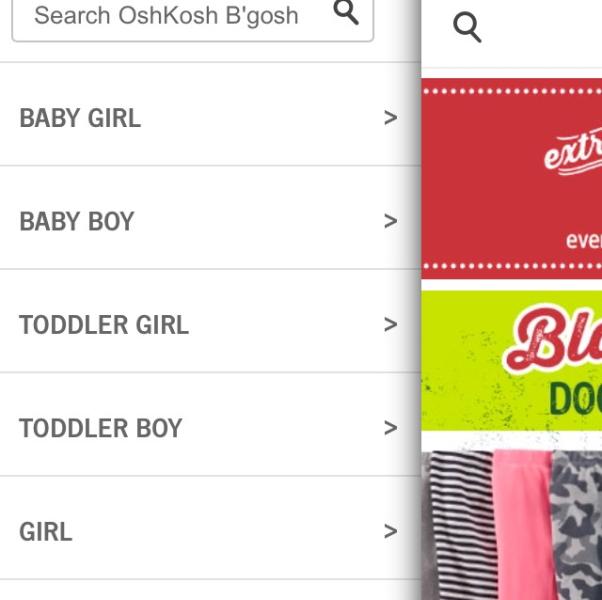The height and width of the screenshot is (600, 602).
Task: Open the red script Black Friday heading
Action: [x=553, y=338]
